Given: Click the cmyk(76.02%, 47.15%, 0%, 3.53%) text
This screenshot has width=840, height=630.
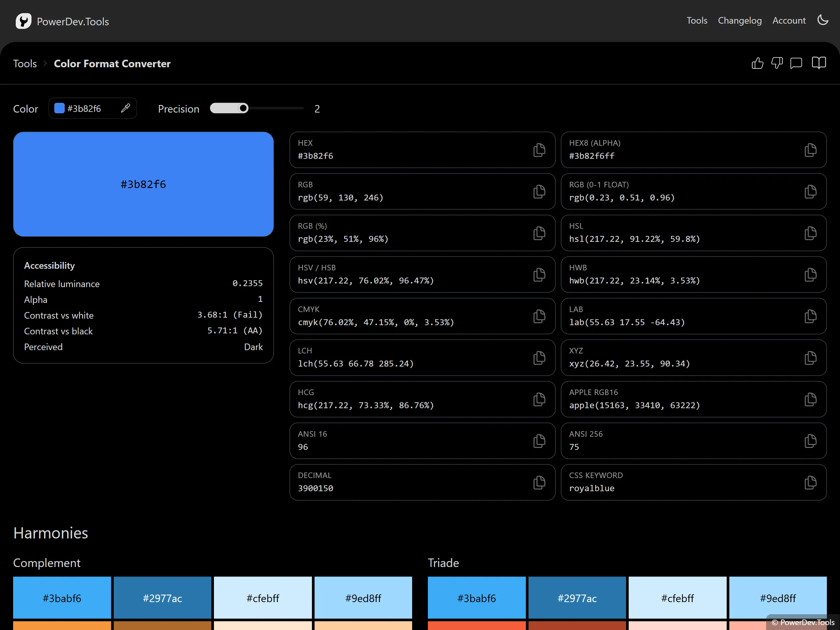Looking at the screenshot, I should [376, 322].
